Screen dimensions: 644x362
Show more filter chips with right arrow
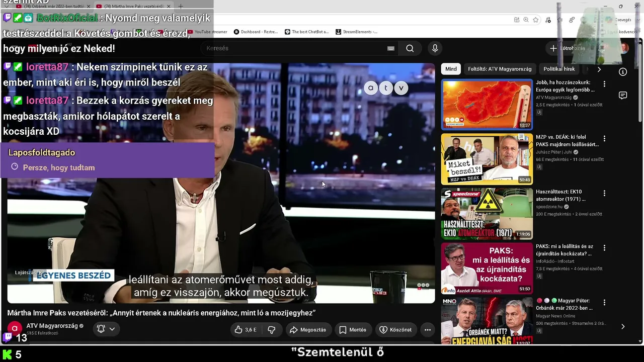coord(599,69)
